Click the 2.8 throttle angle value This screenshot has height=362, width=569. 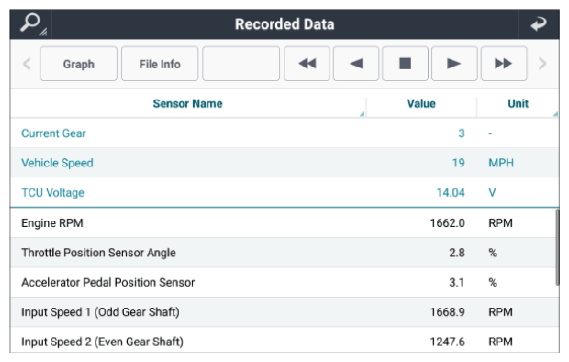457,252
